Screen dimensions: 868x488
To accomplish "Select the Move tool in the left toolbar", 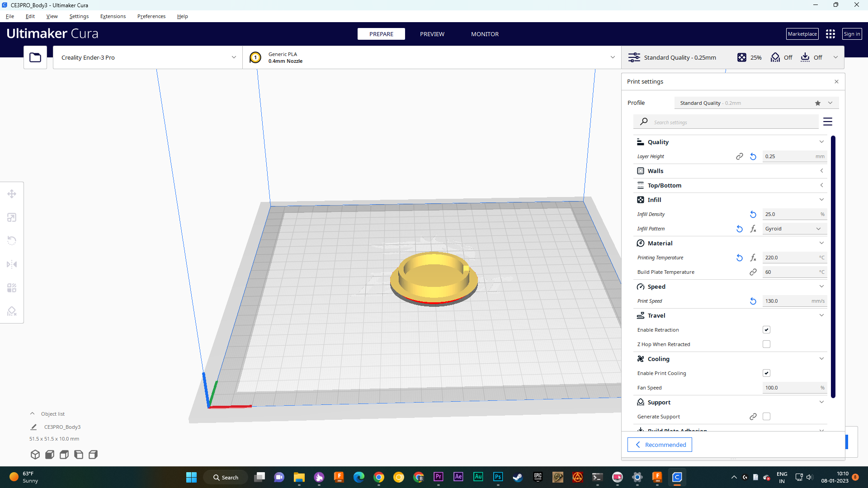I will pyautogui.click(x=12, y=194).
